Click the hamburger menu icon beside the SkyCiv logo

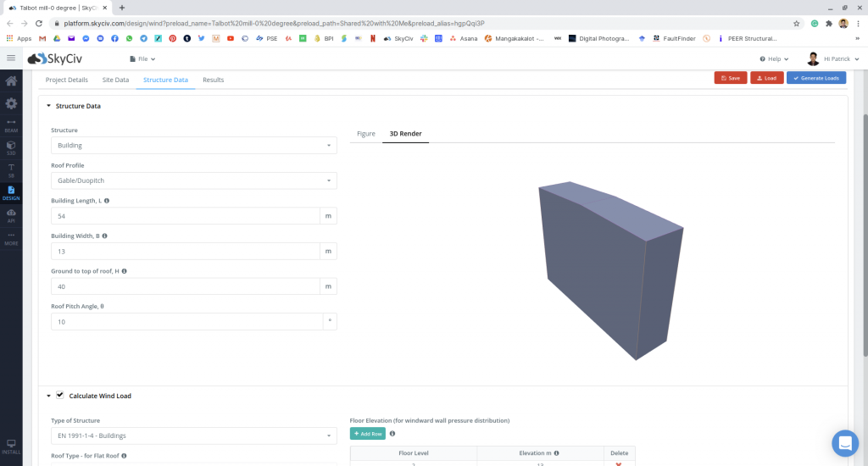11,58
